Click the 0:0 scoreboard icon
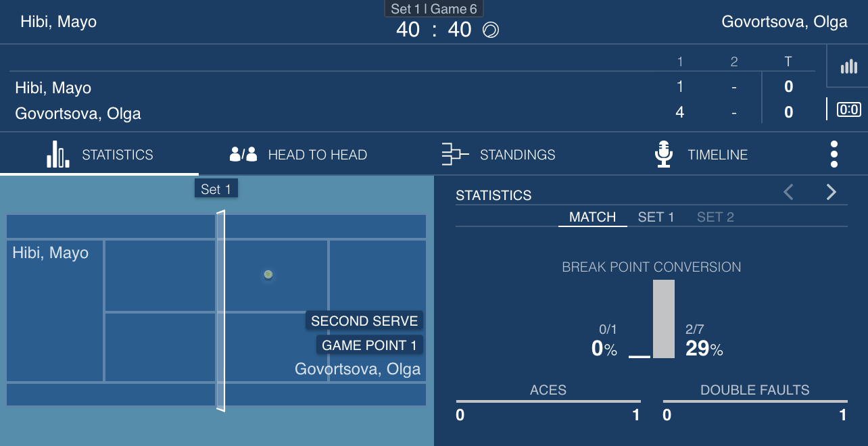 pos(848,109)
